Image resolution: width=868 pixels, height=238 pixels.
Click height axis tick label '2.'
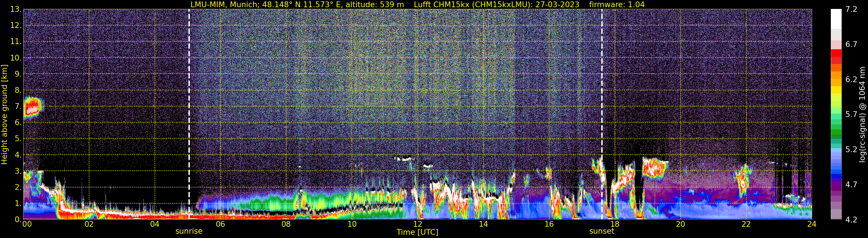[x=18, y=187]
